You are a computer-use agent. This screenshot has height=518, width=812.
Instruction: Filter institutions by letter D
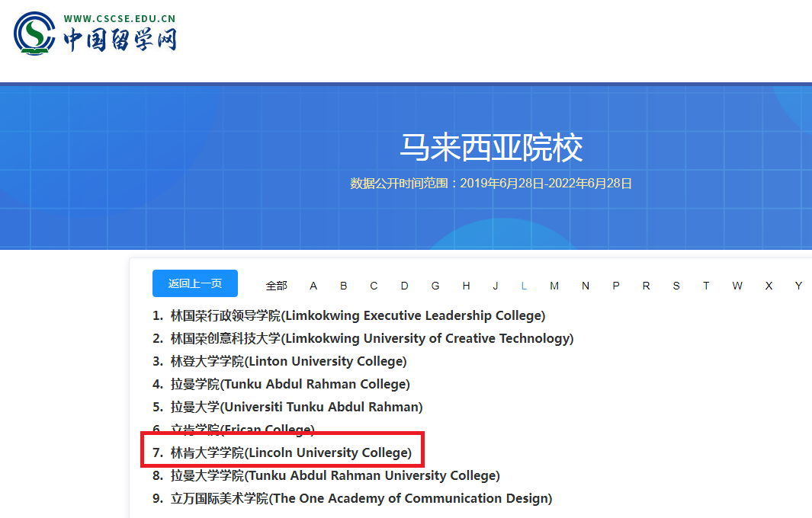pyautogui.click(x=404, y=286)
